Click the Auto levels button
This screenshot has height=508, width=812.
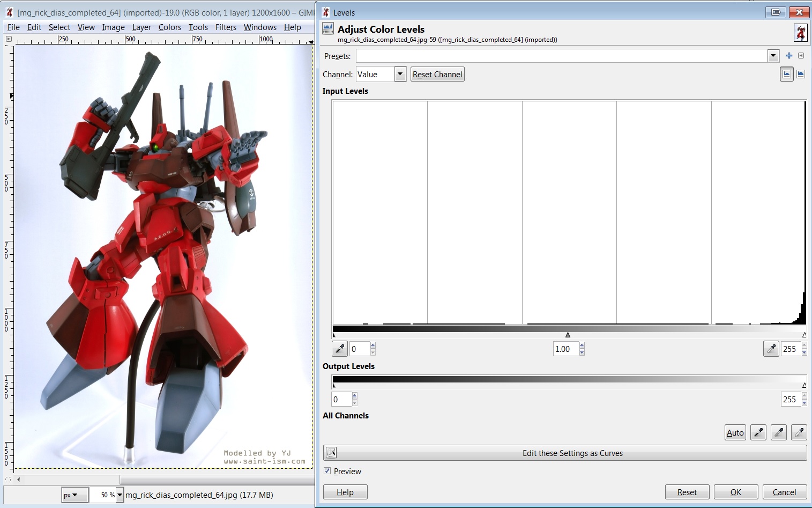click(735, 432)
